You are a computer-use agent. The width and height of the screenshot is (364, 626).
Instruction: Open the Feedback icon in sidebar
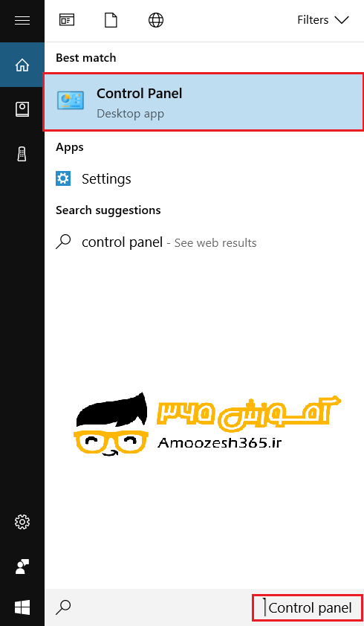[22, 566]
